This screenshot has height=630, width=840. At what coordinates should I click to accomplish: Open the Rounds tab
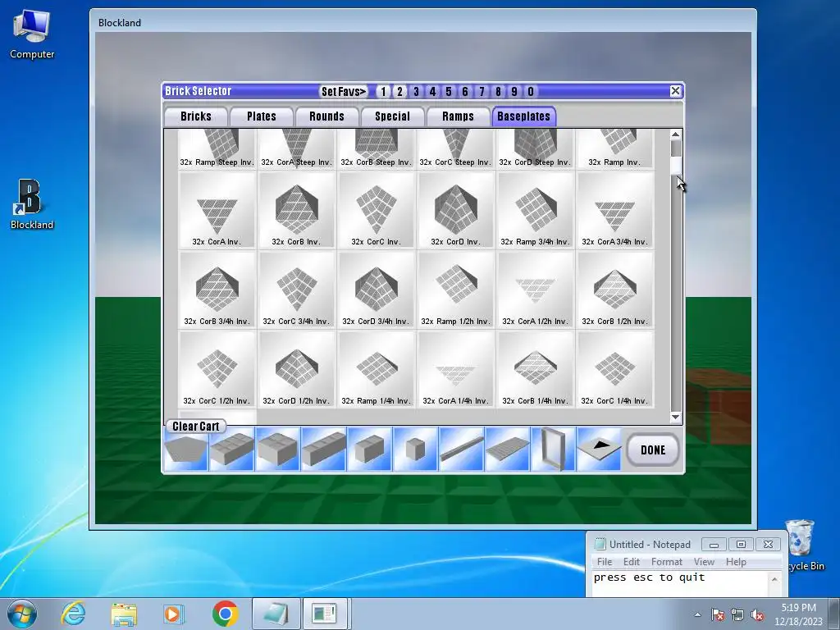326,116
